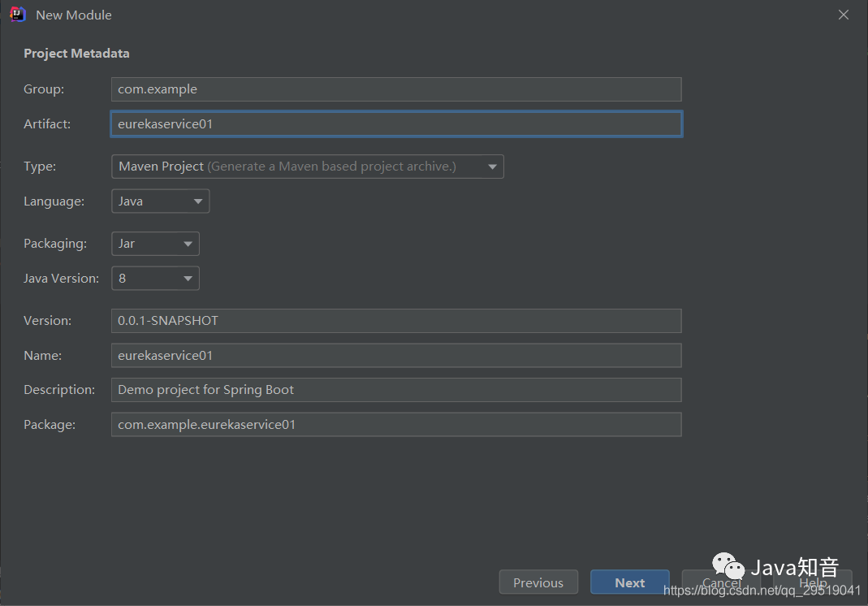This screenshot has height=606, width=868.
Task: Click the IntelliJ IDEA logo in title bar
Action: [x=17, y=15]
